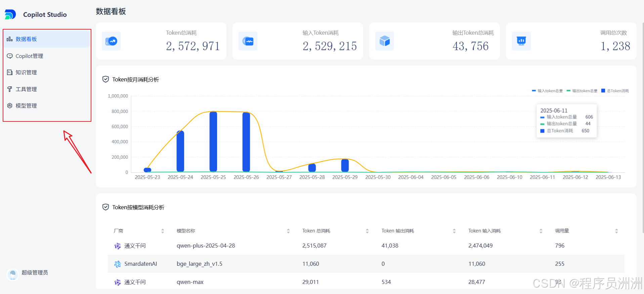Toggle the 输出token总量 legend series
644x294 pixels.
(x=582, y=91)
